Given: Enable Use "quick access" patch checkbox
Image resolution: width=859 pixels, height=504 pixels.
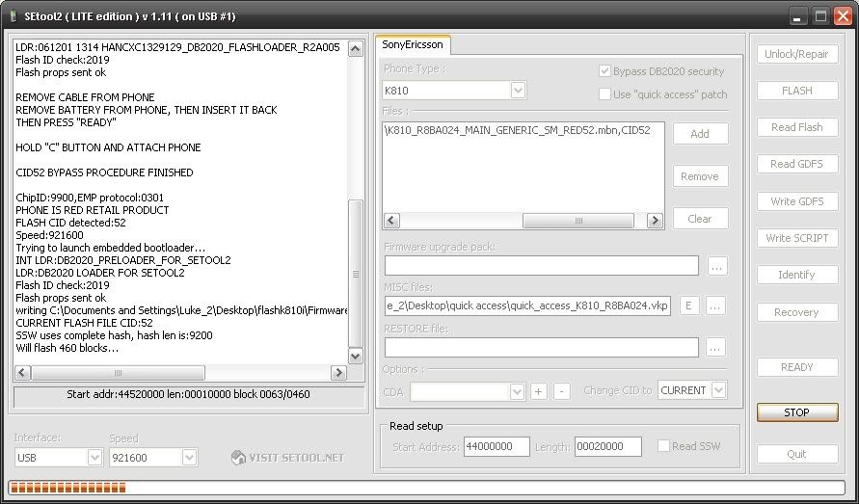Looking at the screenshot, I should point(604,94).
